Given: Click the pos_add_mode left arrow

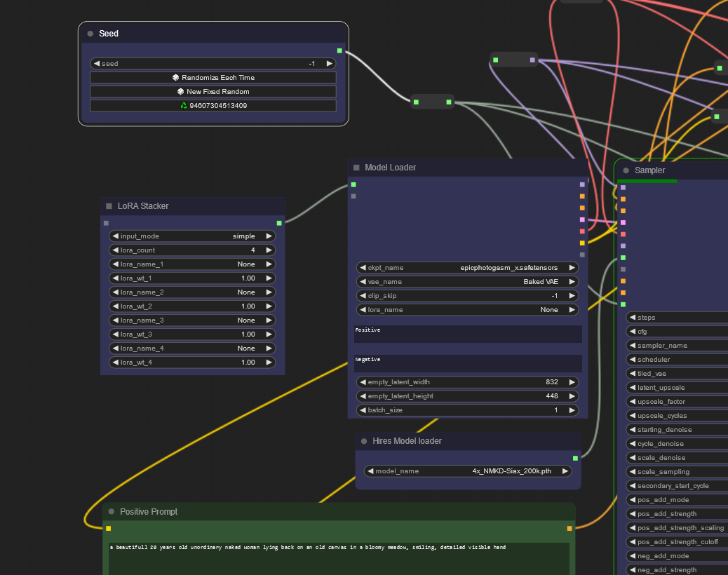Looking at the screenshot, I should tap(633, 500).
